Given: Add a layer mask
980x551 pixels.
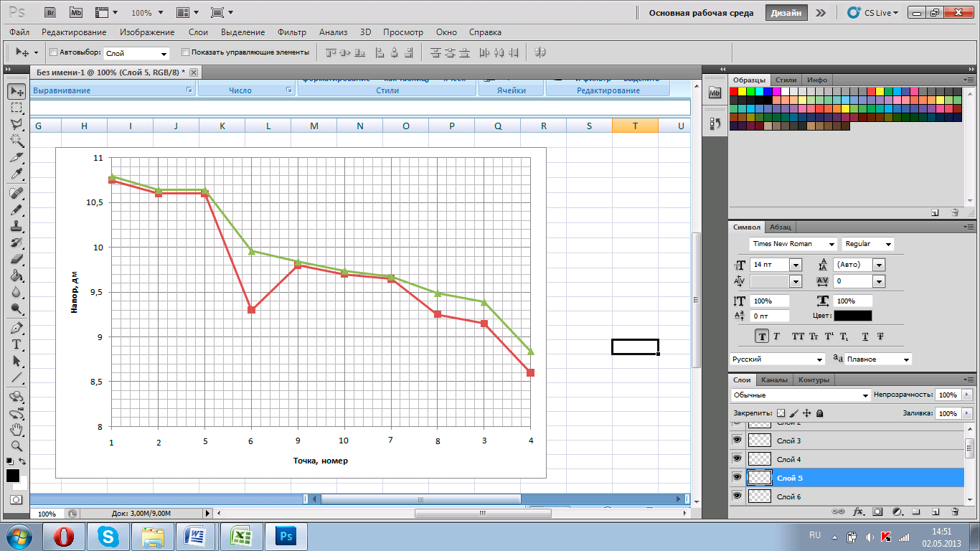Looking at the screenshot, I should [877, 512].
